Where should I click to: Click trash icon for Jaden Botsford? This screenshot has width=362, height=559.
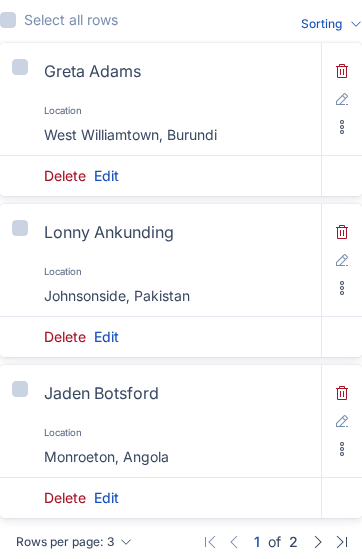click(342, 393)
